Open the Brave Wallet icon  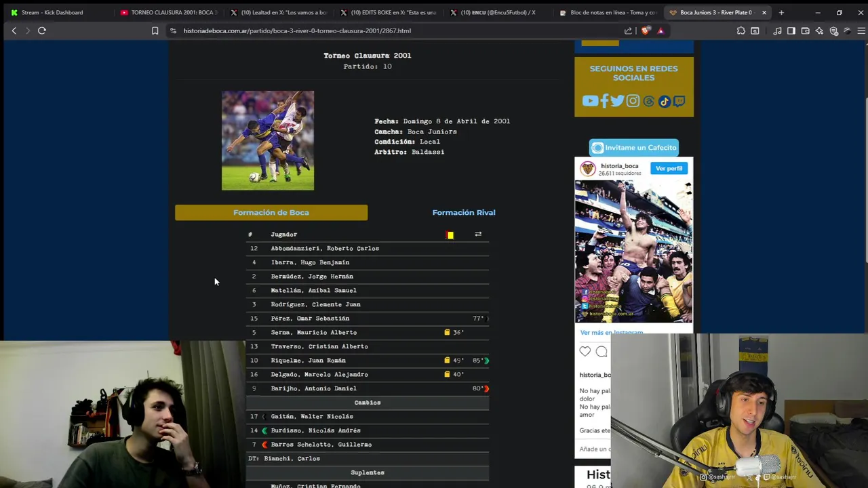(805, 30)
